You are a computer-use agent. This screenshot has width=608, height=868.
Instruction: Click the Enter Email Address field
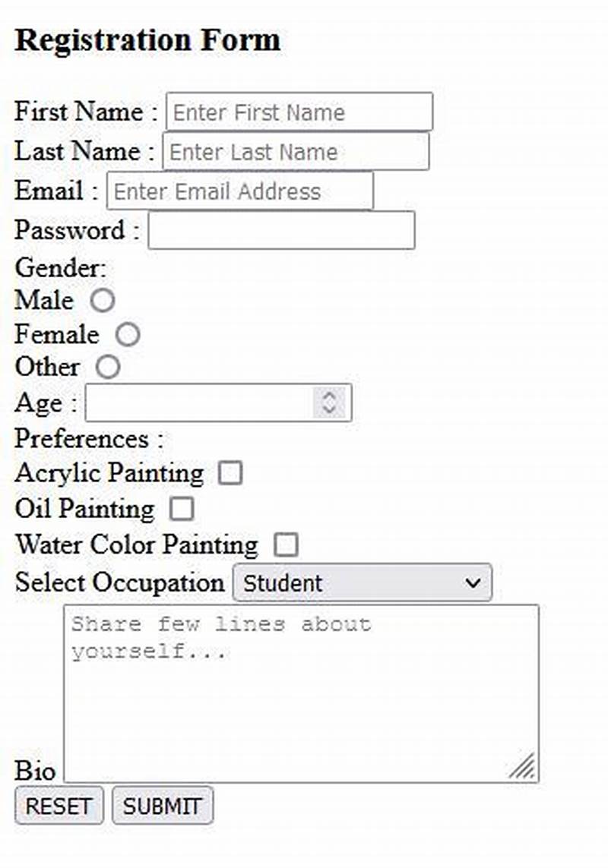point(239,191)
